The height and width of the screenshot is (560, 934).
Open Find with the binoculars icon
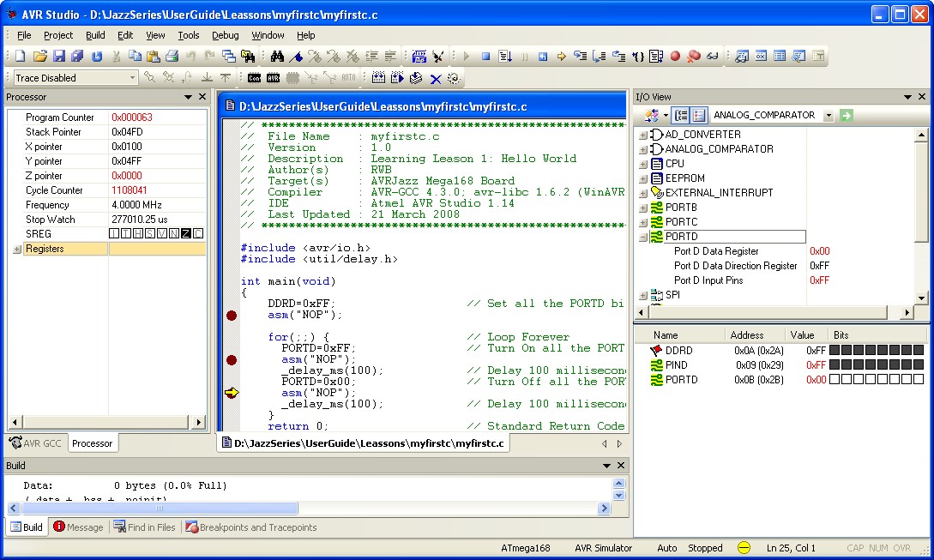[277, 56]
